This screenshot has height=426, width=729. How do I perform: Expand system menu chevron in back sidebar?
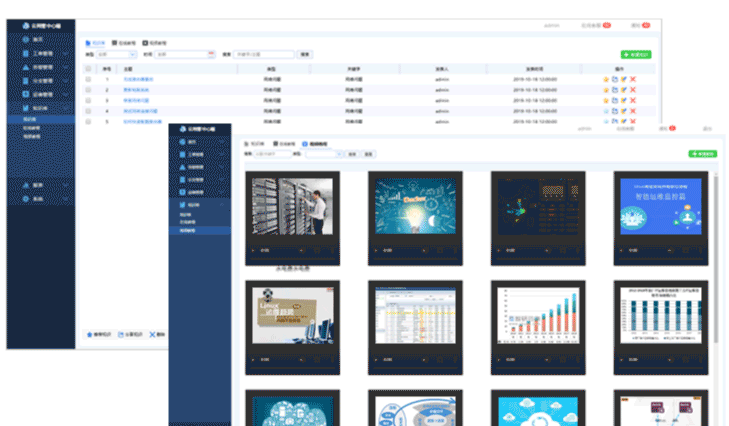pyautogui.click(x=66, y=199)
